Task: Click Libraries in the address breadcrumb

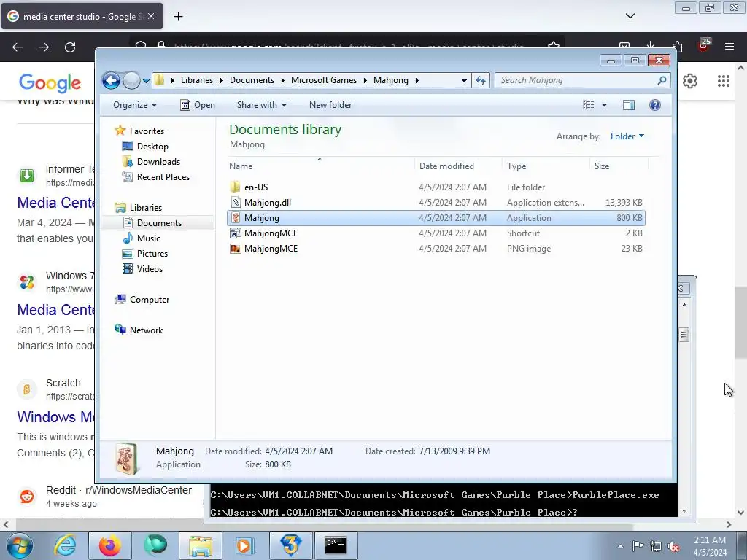Action: click(x=197, y=80)
